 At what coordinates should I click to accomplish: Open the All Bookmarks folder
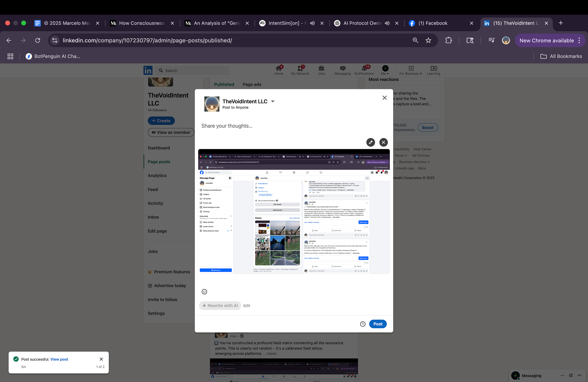click(561, 56)
